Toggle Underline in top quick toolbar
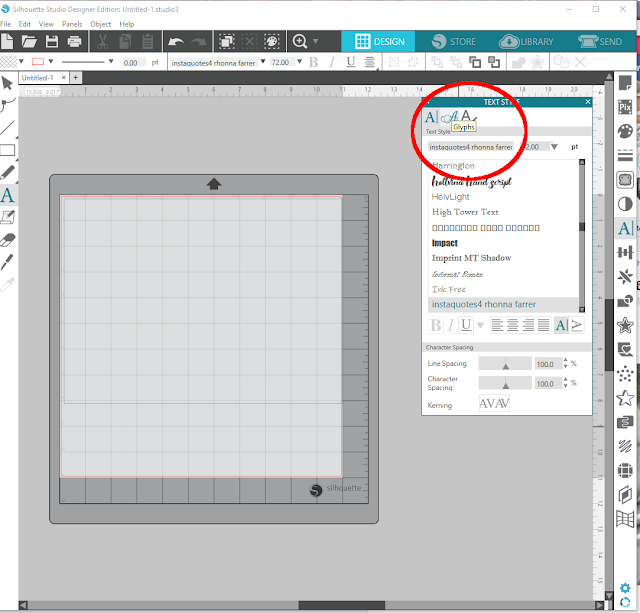 [351, 62]
